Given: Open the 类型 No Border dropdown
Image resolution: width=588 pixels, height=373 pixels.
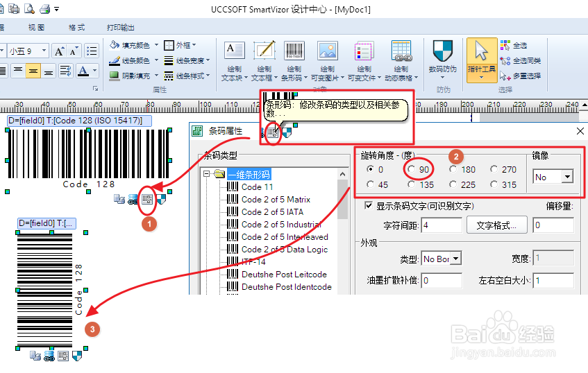Looking at the screenshot, I should click(455, 259).
